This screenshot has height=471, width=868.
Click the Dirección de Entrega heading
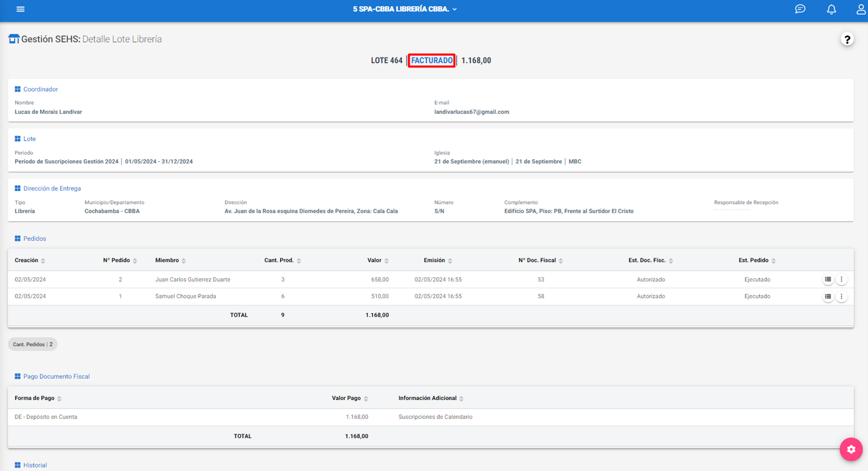click(52, 188)
